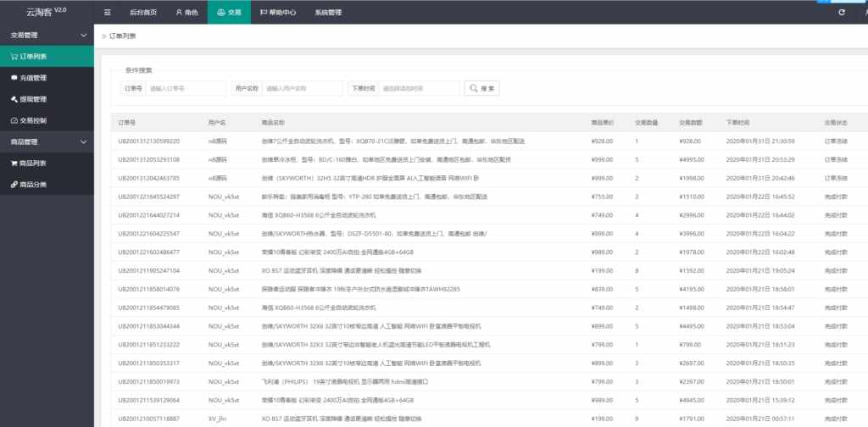The height and width of the screenshot is (427, 868).
Task: Click the unit price ¥755.00
Action: coord(602,197)
